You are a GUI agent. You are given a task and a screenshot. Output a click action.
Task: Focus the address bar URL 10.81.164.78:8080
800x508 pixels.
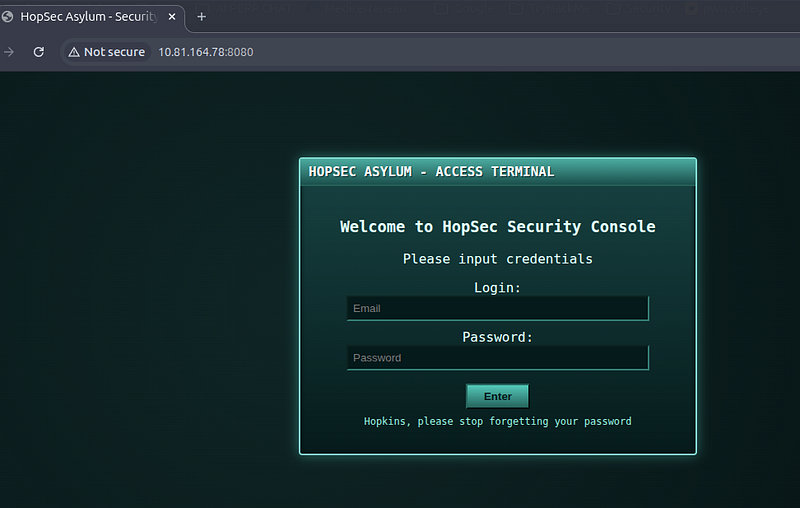(206, 52)
